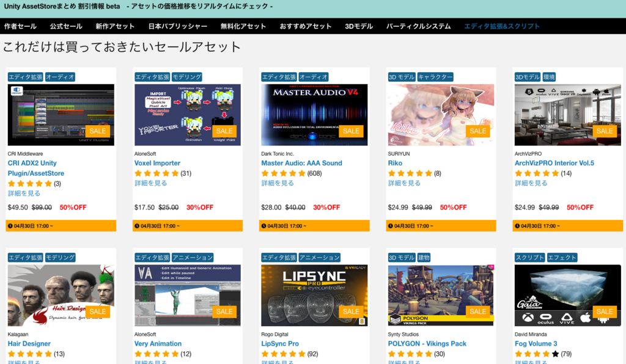Select 3Dモデル navigation item

pos(359,26)
